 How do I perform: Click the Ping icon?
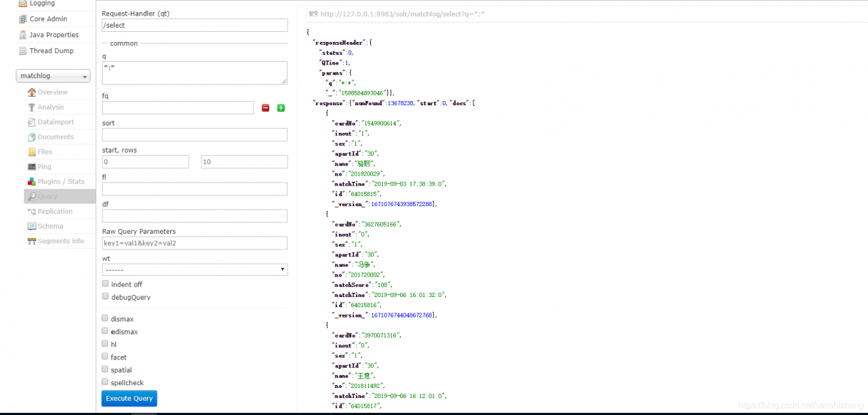point(32,167)
